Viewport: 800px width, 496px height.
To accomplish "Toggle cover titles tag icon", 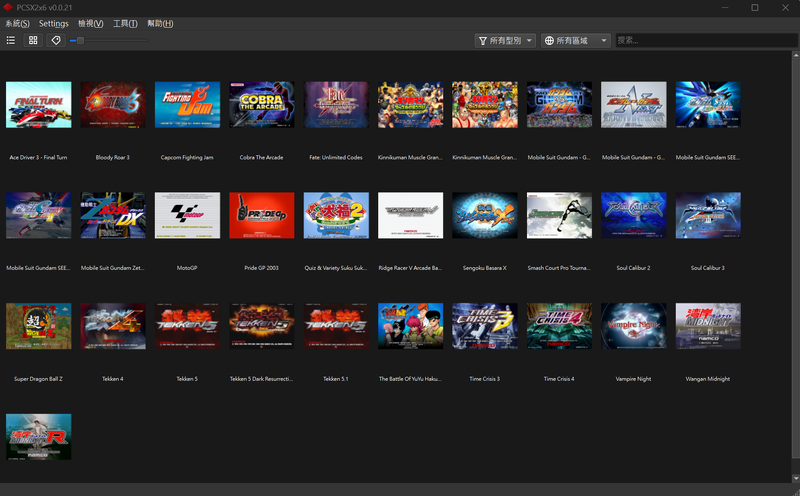I will pos(56,40).
